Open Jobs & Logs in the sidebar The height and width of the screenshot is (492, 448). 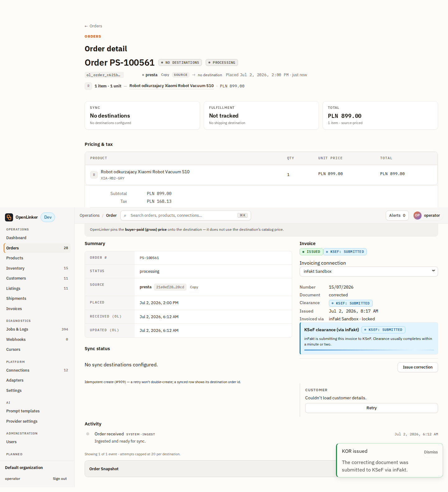point(37,329)
